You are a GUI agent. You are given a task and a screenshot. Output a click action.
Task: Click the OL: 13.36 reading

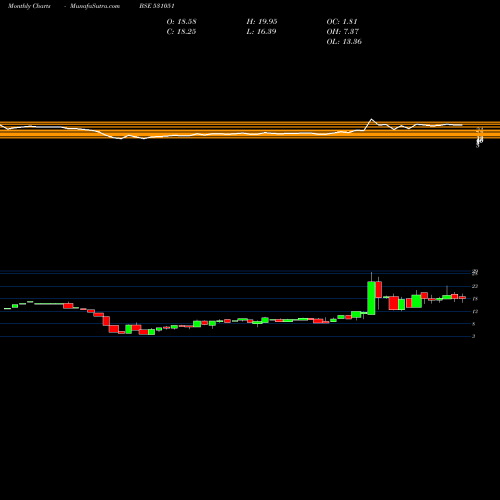tap(344, 42)
